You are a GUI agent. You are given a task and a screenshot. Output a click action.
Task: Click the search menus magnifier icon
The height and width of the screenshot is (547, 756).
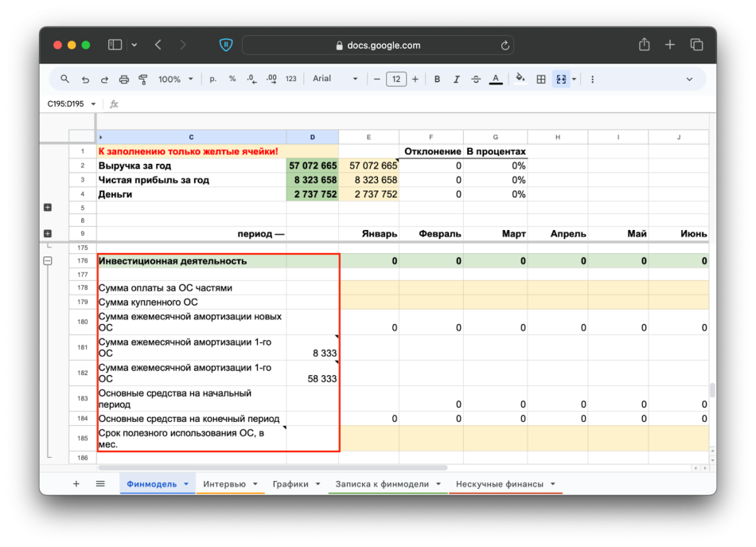[64, 79]
